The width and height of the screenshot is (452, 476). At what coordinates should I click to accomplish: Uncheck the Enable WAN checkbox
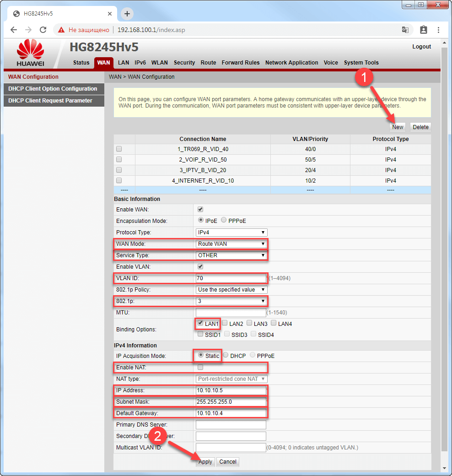(x=200, y=209)
